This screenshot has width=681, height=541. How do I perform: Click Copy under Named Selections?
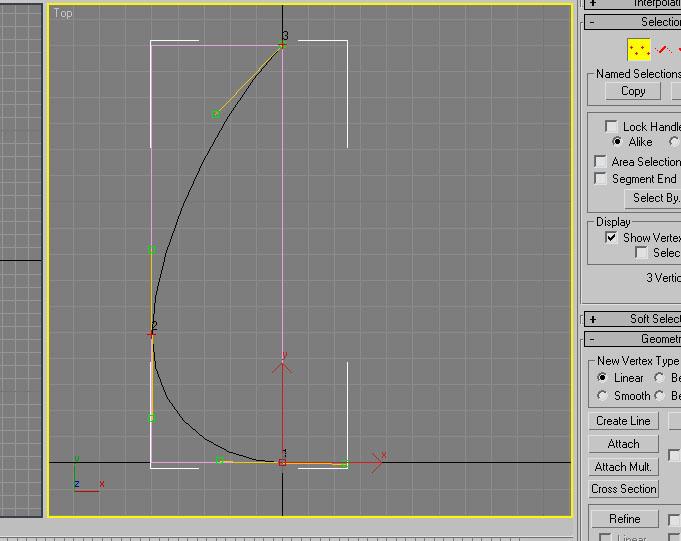[633, 91]
